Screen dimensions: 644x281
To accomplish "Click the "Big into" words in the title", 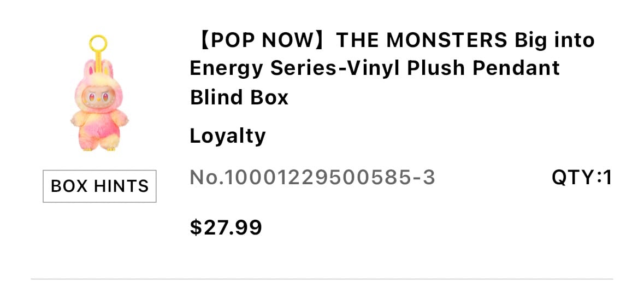I will (553, 40).
